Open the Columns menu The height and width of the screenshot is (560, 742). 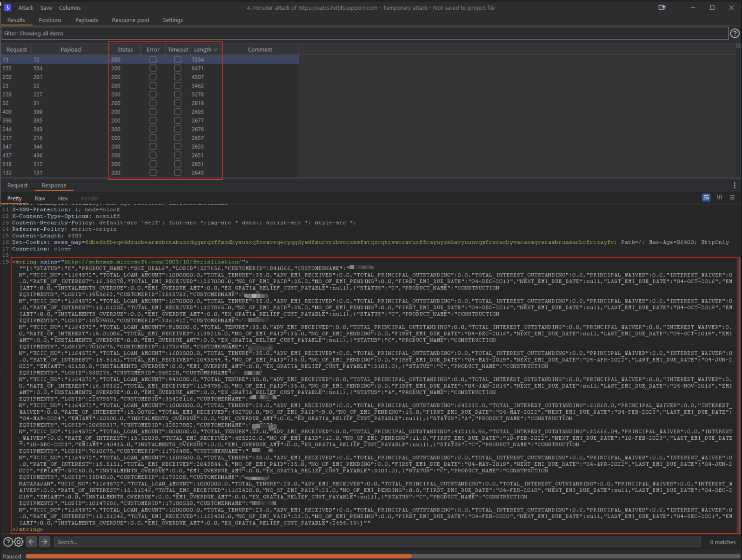[70, 8]
